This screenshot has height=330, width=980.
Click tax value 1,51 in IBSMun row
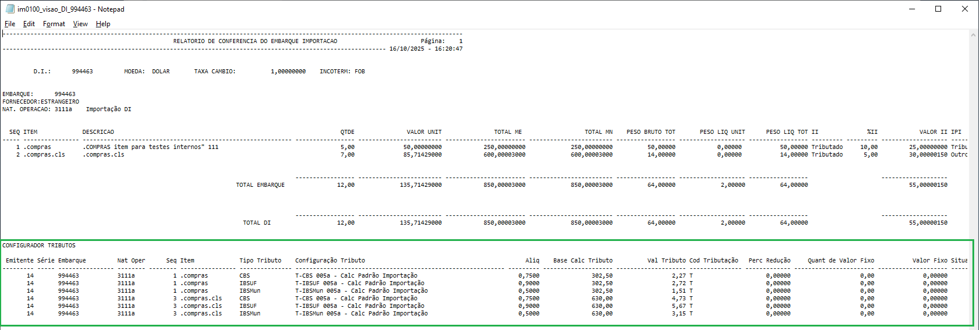pyautogui.click(x=679, y=291)
